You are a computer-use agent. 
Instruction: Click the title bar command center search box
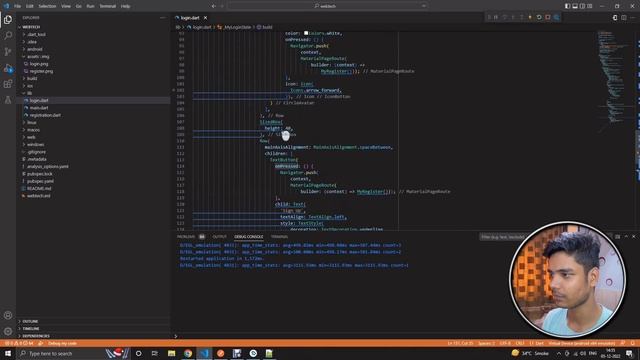(328, 6)
